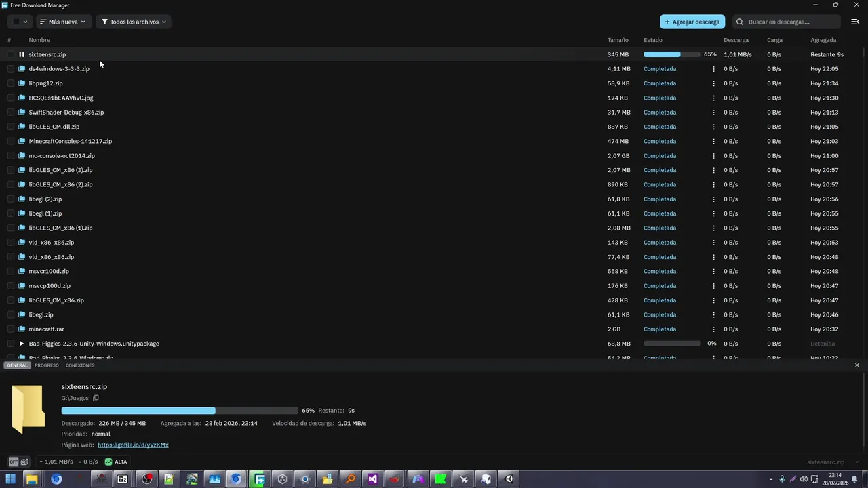The height and width of the screenshot is (488, 868).
Task: Click the search magnifier icon
Action: click(x=740, y=22)
